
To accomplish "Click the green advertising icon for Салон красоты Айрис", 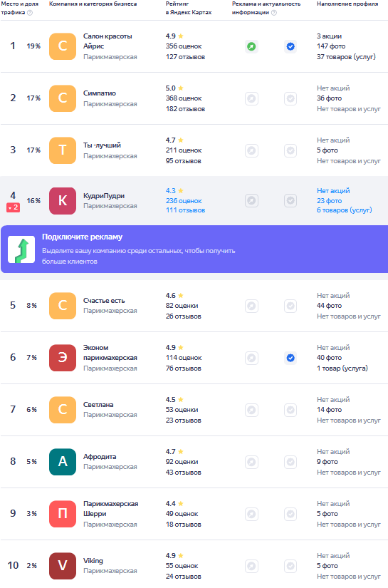I will 252,46.
